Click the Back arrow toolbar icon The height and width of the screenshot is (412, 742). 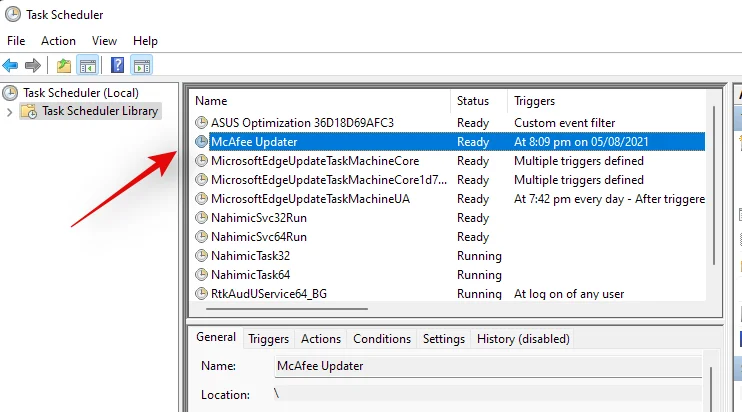[10, 65]
